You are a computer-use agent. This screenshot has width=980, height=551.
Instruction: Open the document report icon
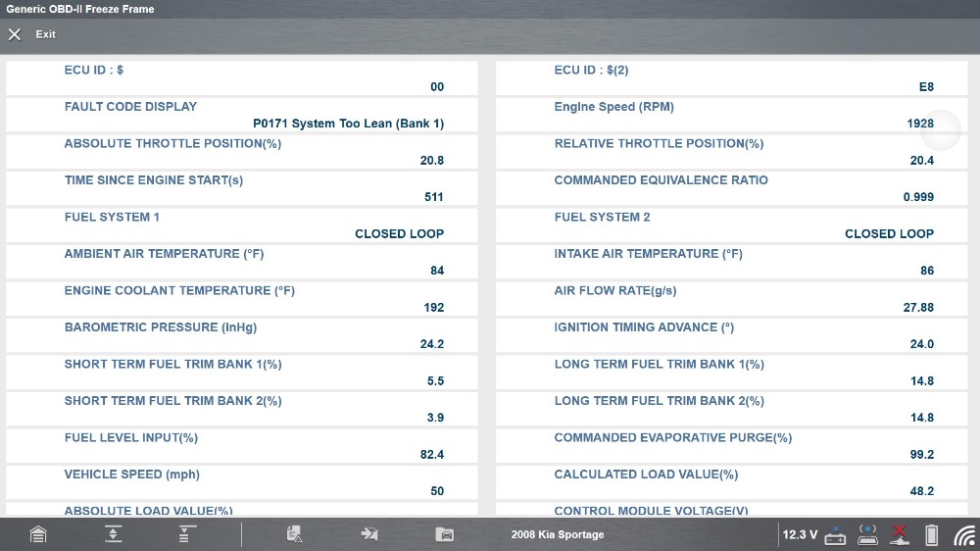(x=294, y=534)
